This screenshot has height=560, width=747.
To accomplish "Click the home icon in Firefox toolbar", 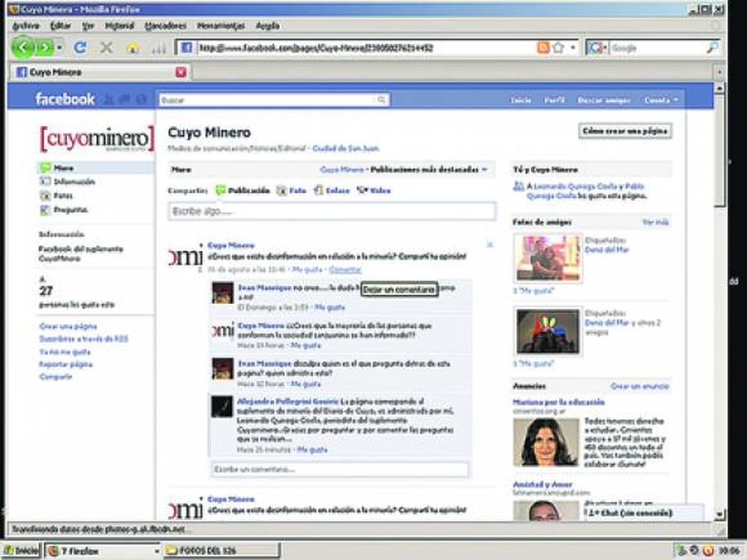I will click(132, 48).
